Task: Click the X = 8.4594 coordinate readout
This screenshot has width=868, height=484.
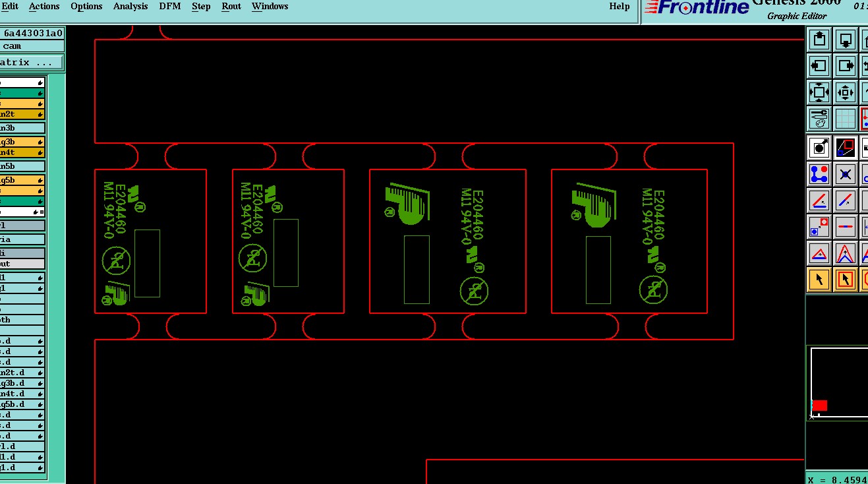Action: (x=837, y=479)
